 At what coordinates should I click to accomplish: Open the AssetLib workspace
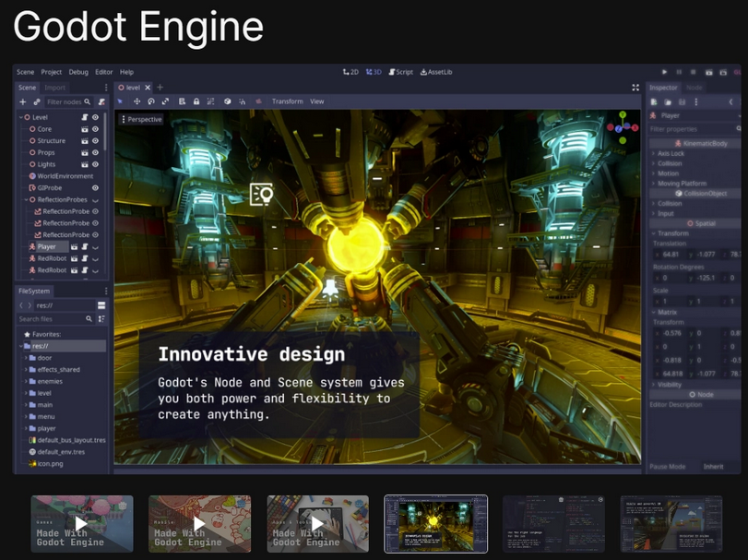435,72
